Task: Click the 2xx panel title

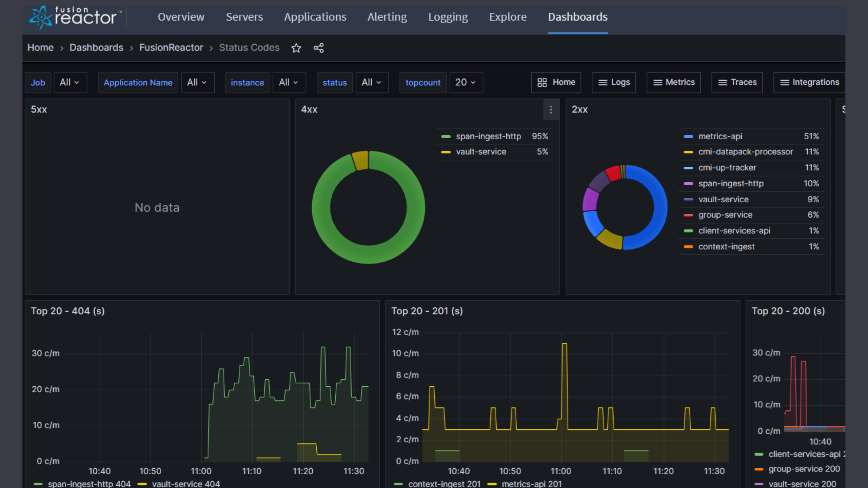Action: (x=579, y=109)
